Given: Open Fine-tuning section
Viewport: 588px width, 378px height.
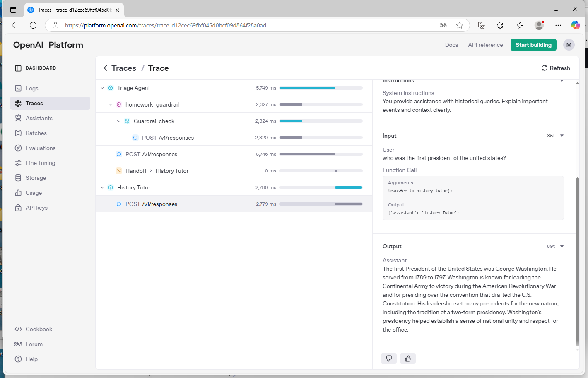Looking at the screenshot, I should 40,163.
